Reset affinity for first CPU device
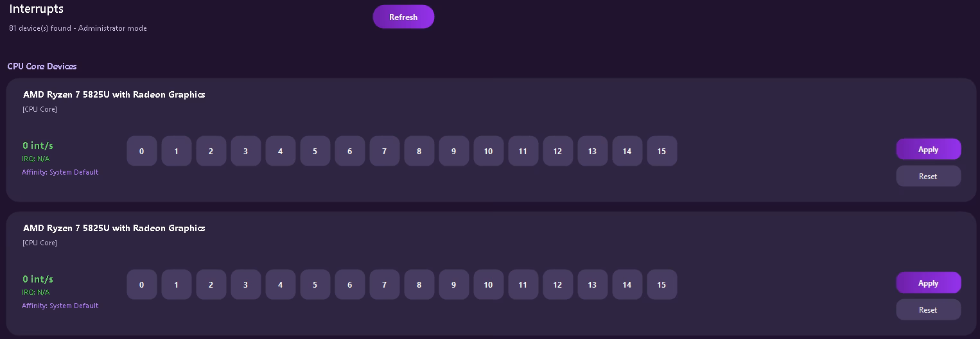The height and width of the screenshot is (339, 980). point(929,176)
